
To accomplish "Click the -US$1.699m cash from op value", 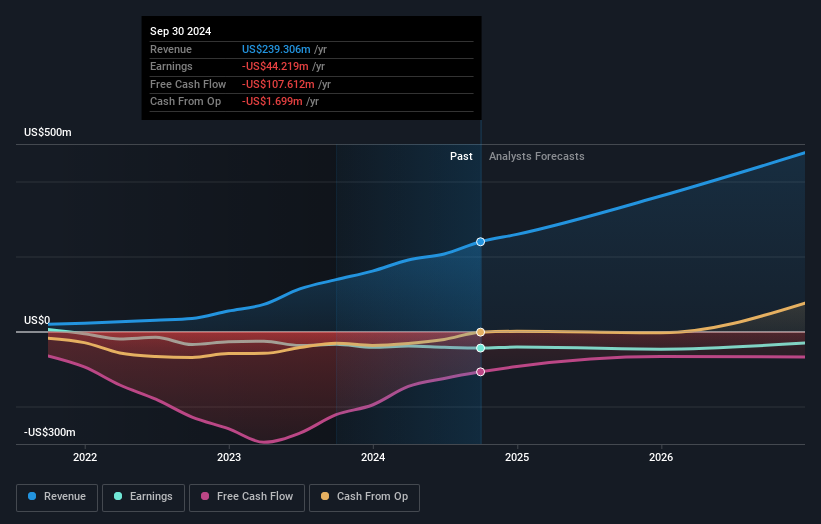I will tap(272, 102).
